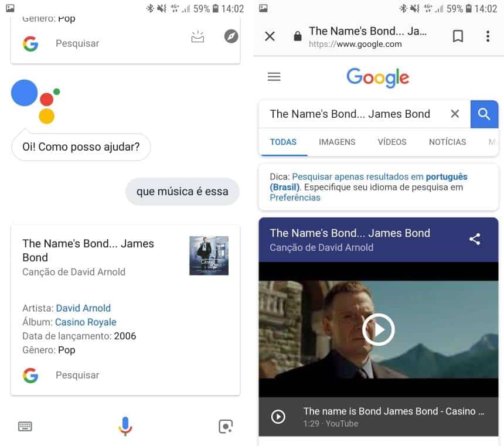This screenshot has height=446, width=504.
Task: Tap the Google G icon in the song card
Action: tap(30, 375)
